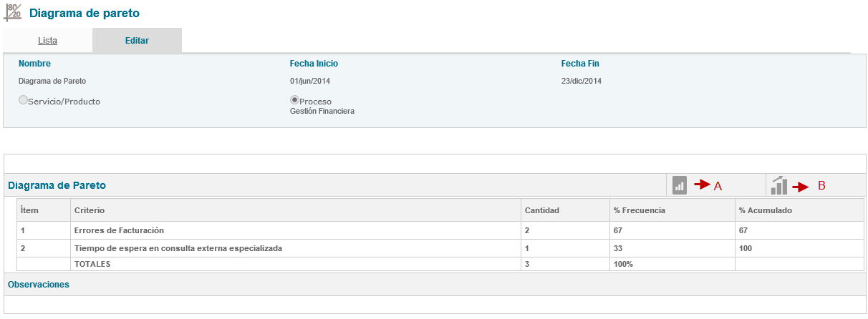Image resolution: width=868 pixels, height=319 pixels.
Task: Click the Criterio column header
Action: pos(89,210)
